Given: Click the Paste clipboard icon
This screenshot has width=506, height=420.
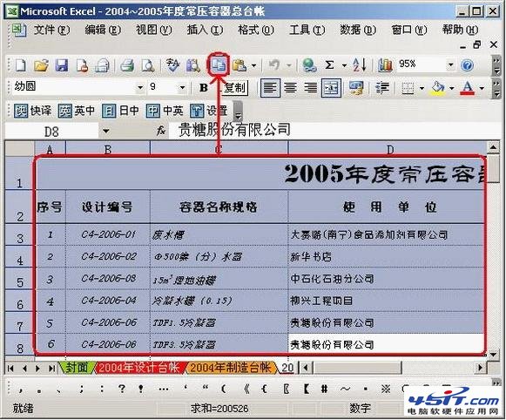Looking at the screenshot, I should point(240,65).
